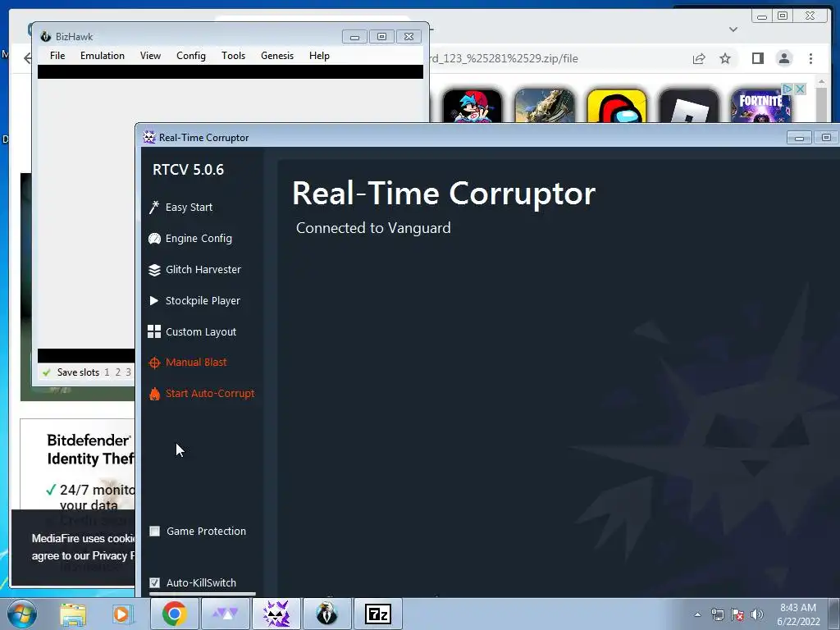This screenshot has width=840, height=630.
Task: Click the AdChoices triangle icon
Action: click(x=787, y=89)
